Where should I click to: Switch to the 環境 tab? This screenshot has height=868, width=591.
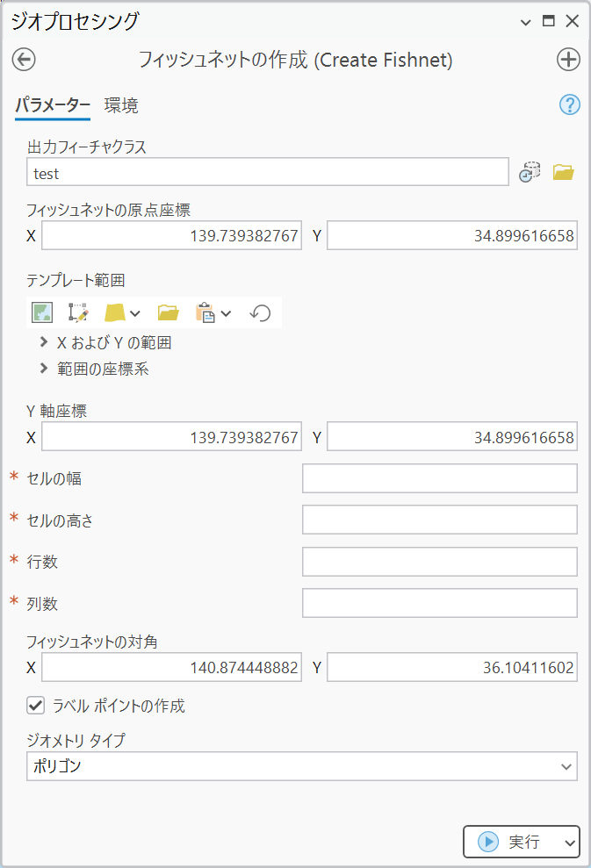pyautogui.click(x=121, y=106)
